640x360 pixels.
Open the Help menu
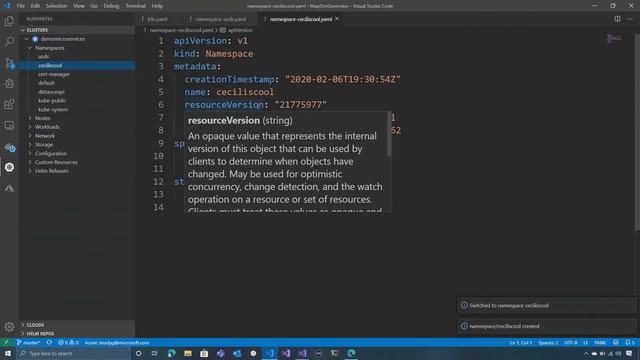click(157, 6)
